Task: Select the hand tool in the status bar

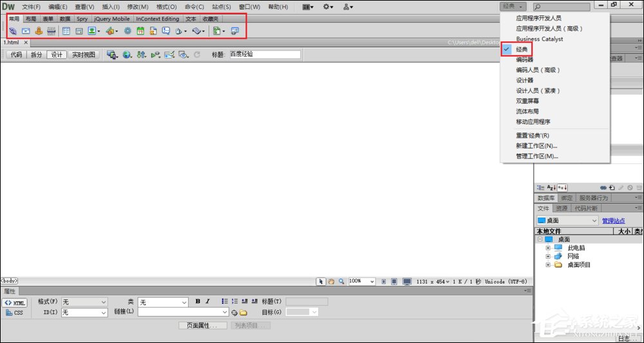Action: click(331, 281)
